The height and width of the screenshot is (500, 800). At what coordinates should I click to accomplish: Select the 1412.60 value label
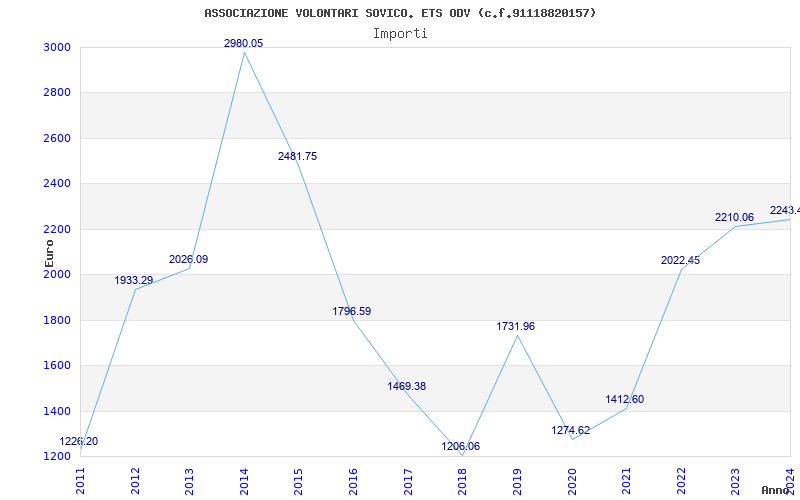pyautogui.click(x=625, y=399)
